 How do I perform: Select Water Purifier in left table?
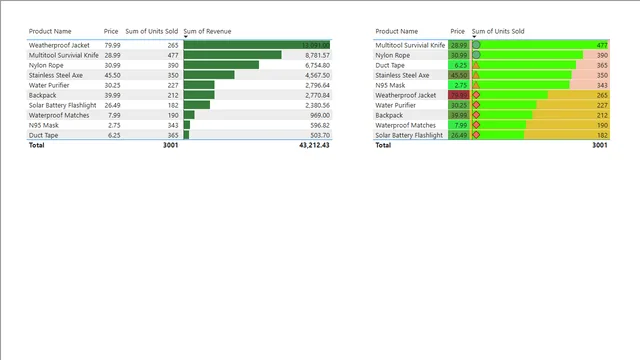click(x=49, y=85)
